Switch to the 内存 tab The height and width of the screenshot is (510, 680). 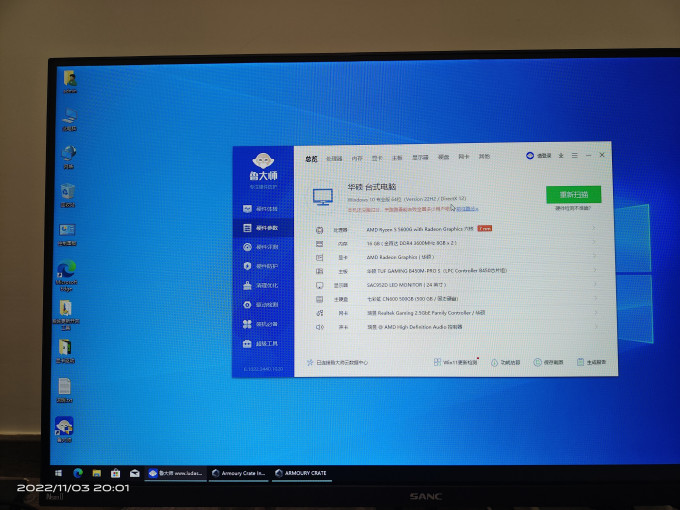pos(357,159)
